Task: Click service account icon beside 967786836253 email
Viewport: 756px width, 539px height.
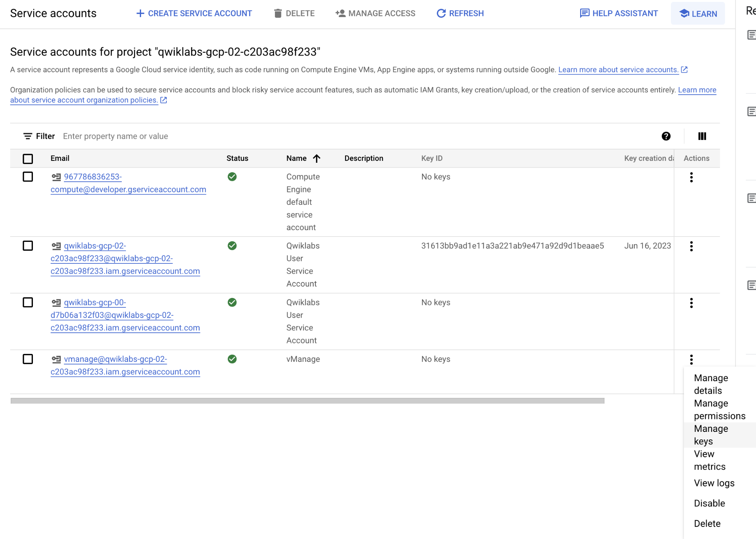Action: point(56,177)
